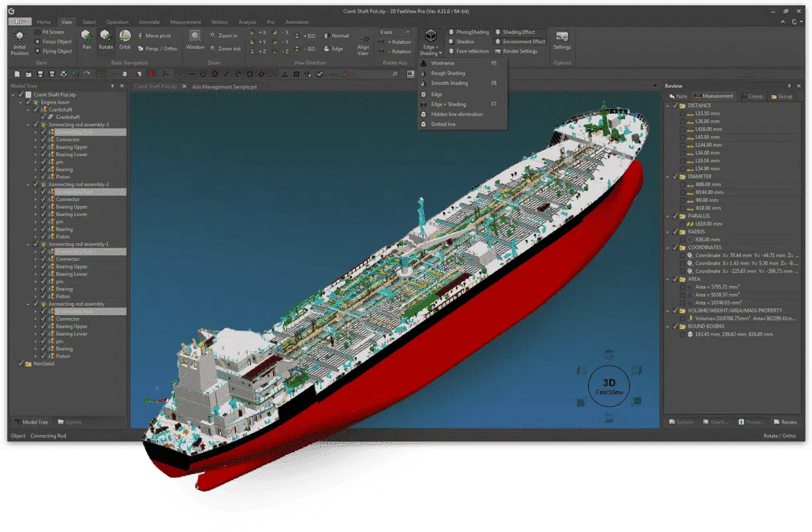Uncheck the Engine Assm visibility checkbox
The height and width of the screenshot is (532, 812).
click(28, 102)
